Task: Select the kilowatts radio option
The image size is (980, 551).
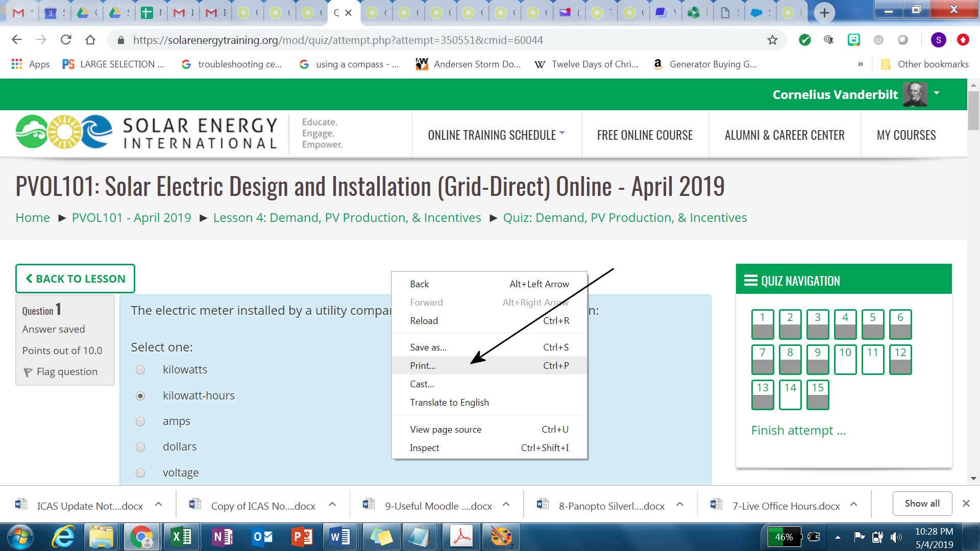Action: point(140,370)
